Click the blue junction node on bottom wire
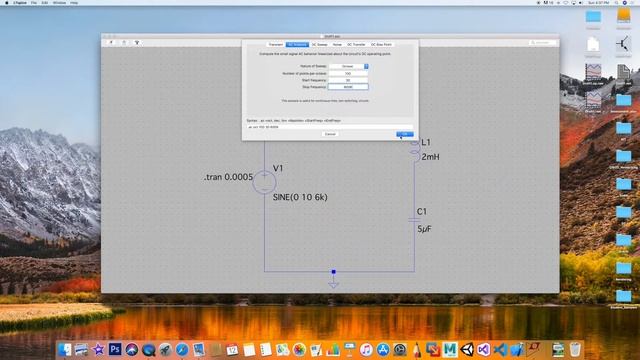Screen dimensions: 640x360 coord(333,271)
